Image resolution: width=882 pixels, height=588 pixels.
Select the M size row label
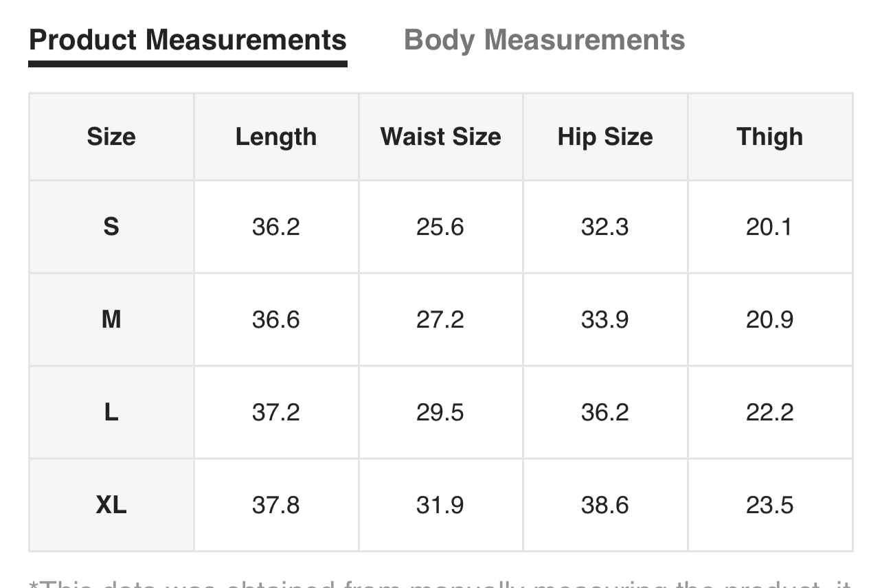tap(111, 319)
